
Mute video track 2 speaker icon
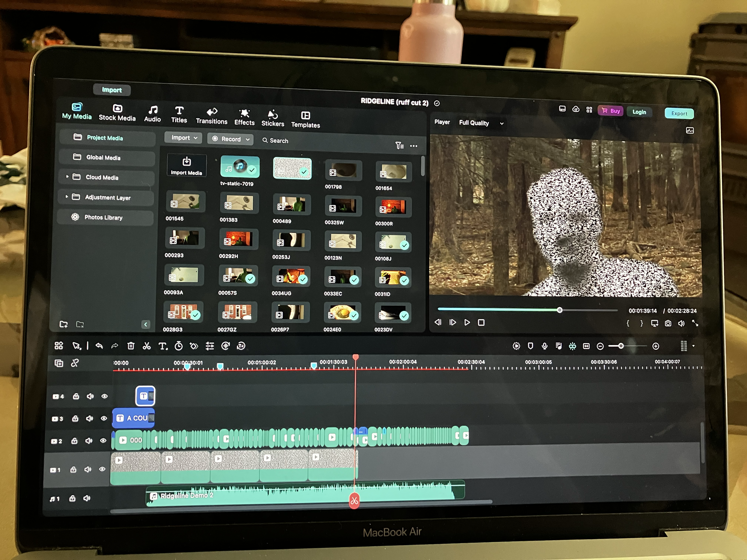[89, 441]
